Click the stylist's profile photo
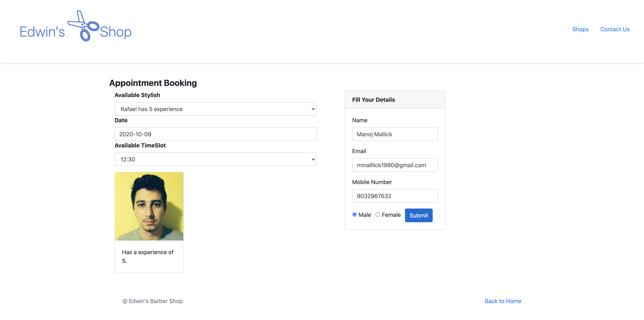The height and width of the screenshot is (320, 644). click(x=149, y=206)
